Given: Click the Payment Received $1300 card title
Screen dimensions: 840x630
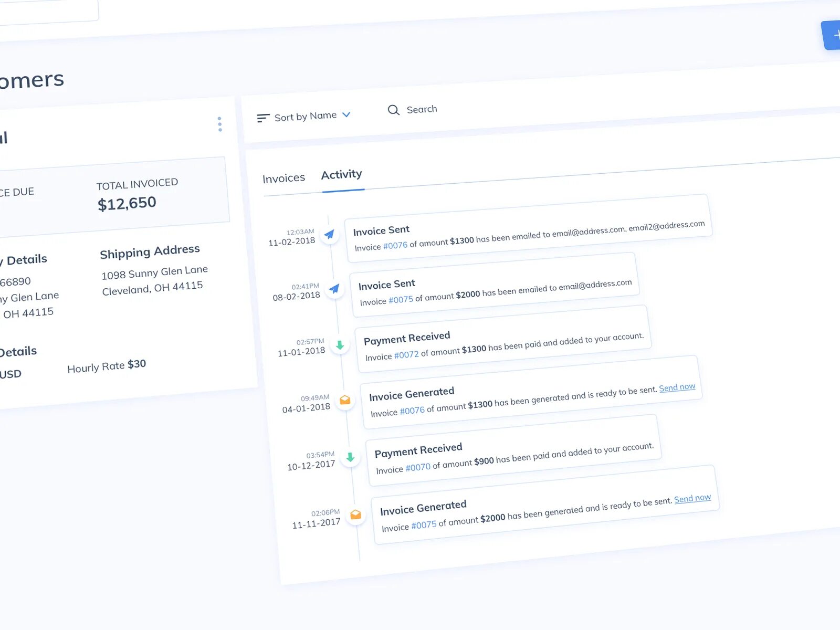Looking at the screenshot, I should pos(407,338).
